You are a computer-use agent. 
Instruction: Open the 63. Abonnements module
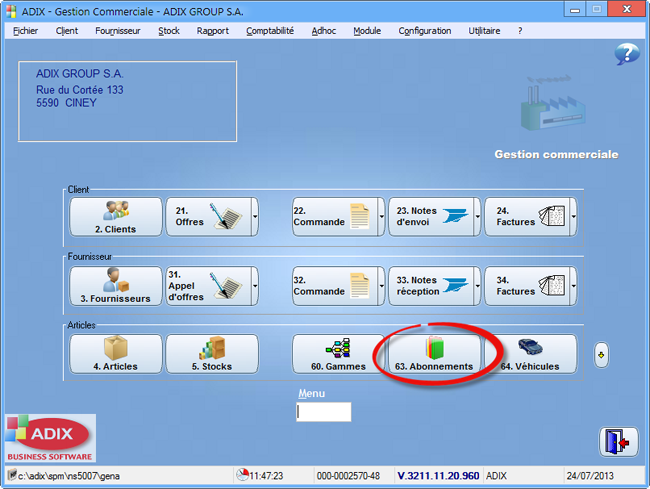coord(434,354)
